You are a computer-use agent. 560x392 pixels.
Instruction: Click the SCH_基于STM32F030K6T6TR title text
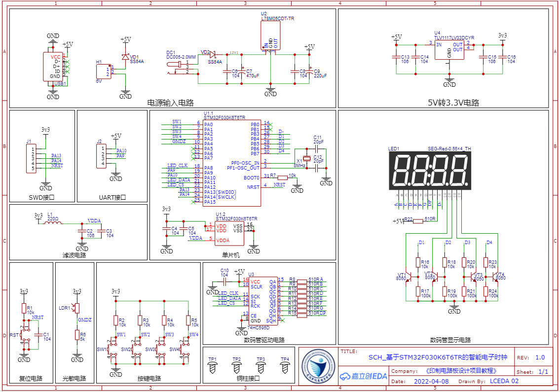click(438, 357)
